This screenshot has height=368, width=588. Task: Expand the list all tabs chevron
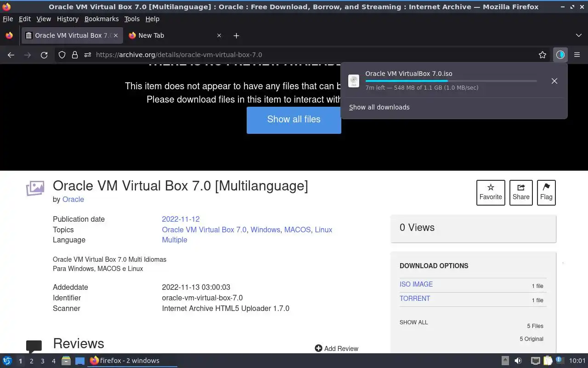click(578, 35)
